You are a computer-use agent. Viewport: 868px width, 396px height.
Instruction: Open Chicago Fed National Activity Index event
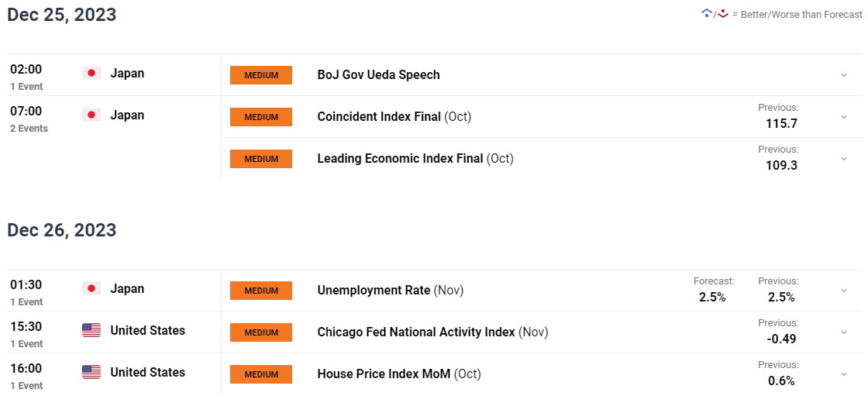[416, 332]
